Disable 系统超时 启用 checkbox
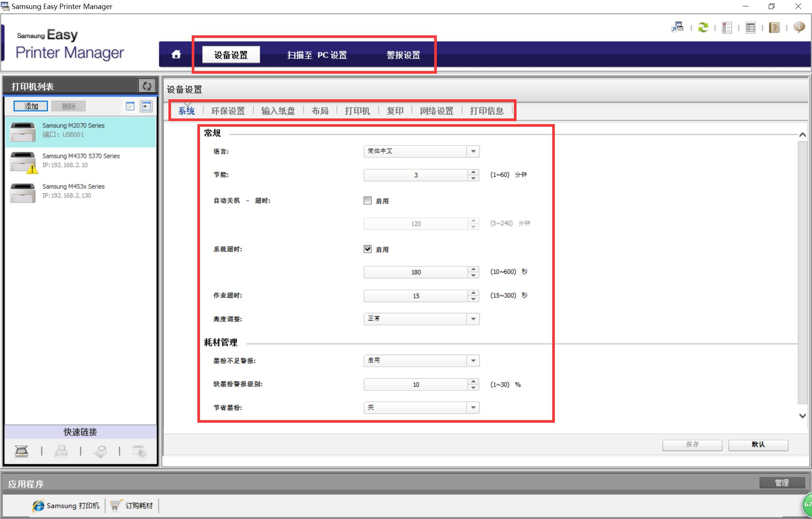Image resolution: width=812 pixels, height=519 pixels. click(x=368, y=249)
